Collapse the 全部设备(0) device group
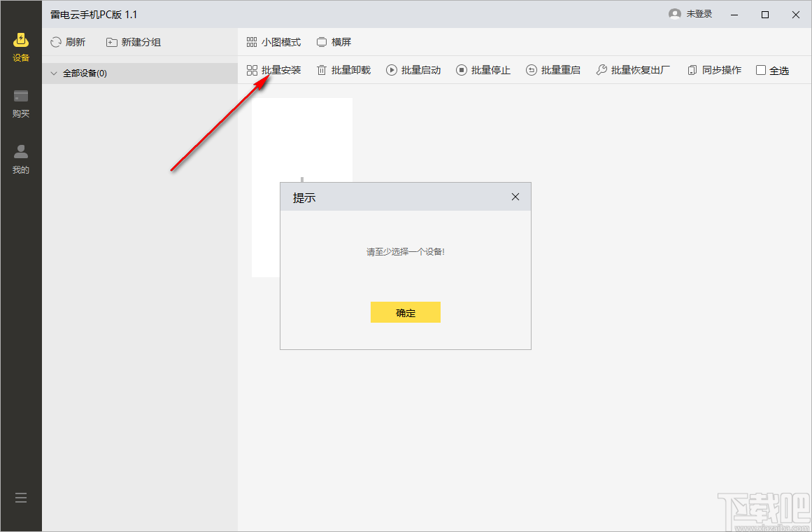 coord(54,73)
